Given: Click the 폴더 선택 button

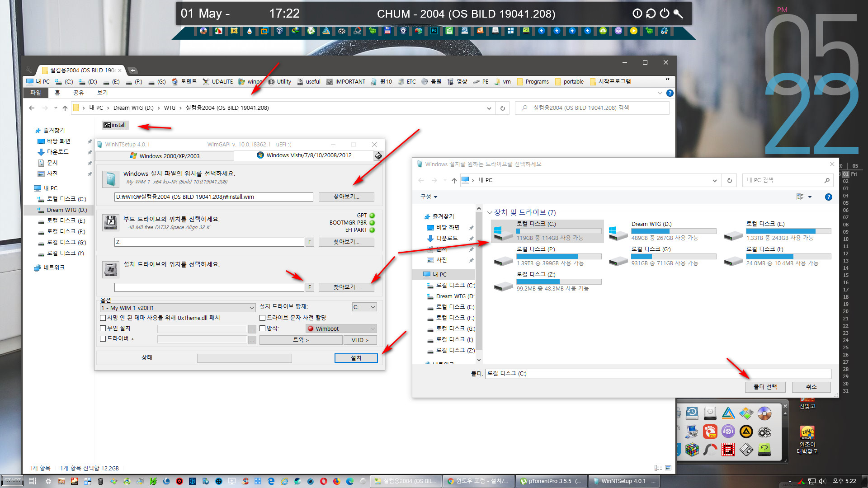Looking at the screenshot, I should [x=765, y=387].
